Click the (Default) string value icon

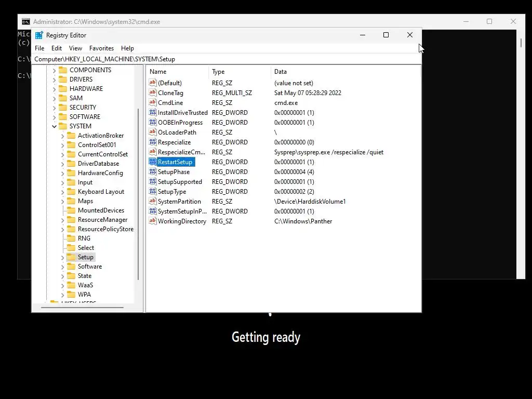[x=153, y=83]
